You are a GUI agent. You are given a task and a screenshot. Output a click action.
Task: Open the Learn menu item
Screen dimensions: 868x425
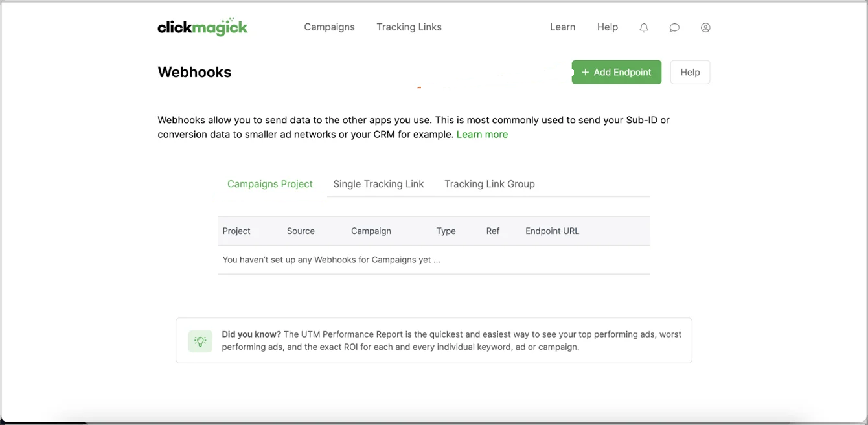(x=562, y=27)
